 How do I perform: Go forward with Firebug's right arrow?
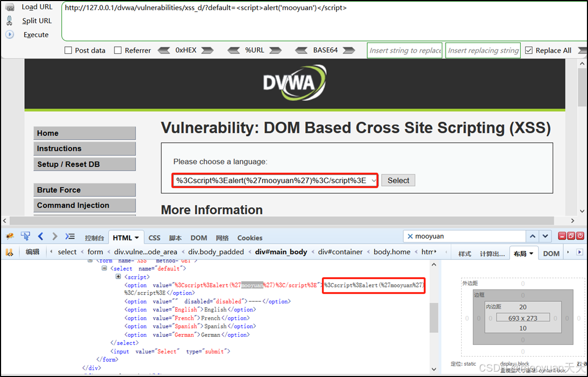pyautogui.click(x=55, y=236)
